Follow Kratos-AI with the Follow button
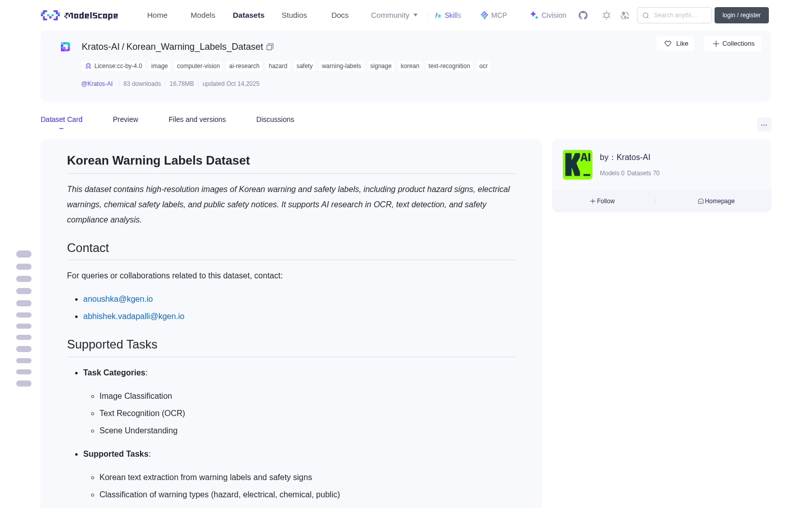Image resolution: width=812 pixels, height=508 pixels. [x=602, y=201]
